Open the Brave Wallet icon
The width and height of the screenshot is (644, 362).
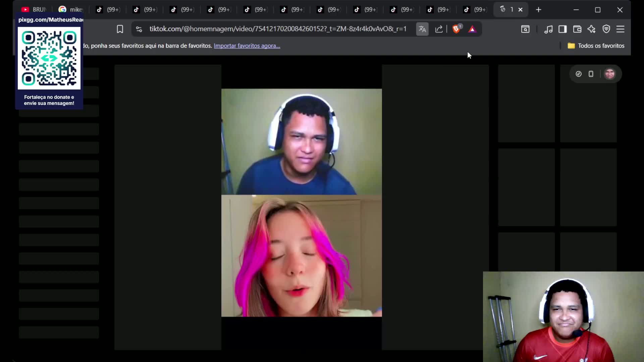577,29
